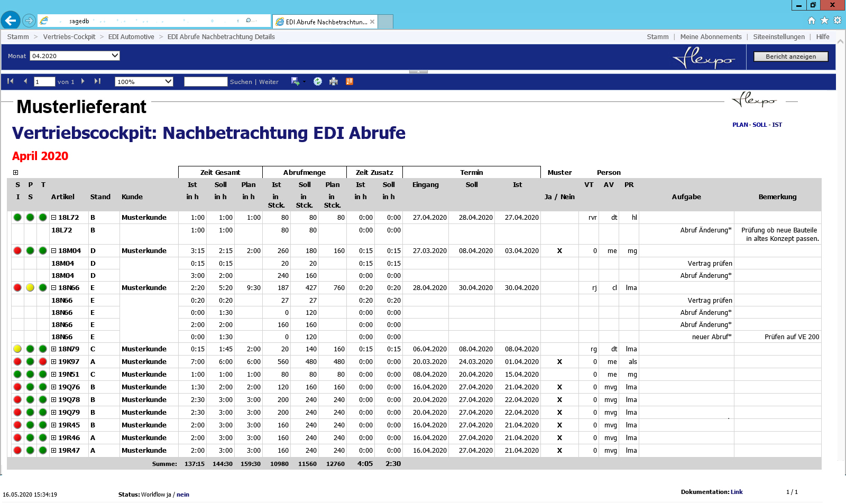Click Stamm in breadcrumb

(18, 36)
